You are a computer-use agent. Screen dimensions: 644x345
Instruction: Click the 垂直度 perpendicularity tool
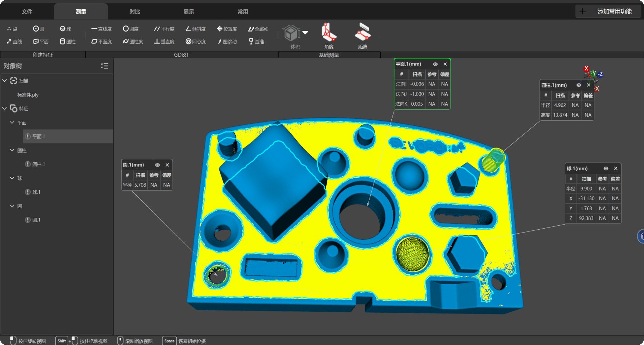(x=164, y=42)
